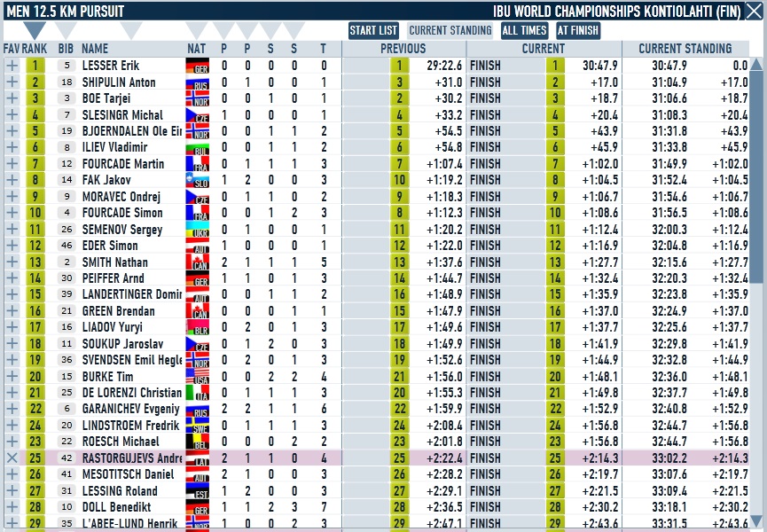Screen dimensions: 767x532
Task: Mark BOE Tarjei as favorite
Action: click(x=12, y=98)
